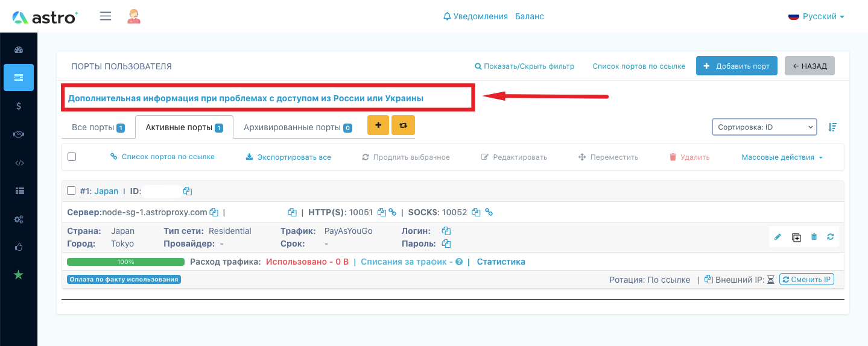Click the link icon next to HTTP(S) 10051
868x346 pixels.
click(x=392, y=212)
